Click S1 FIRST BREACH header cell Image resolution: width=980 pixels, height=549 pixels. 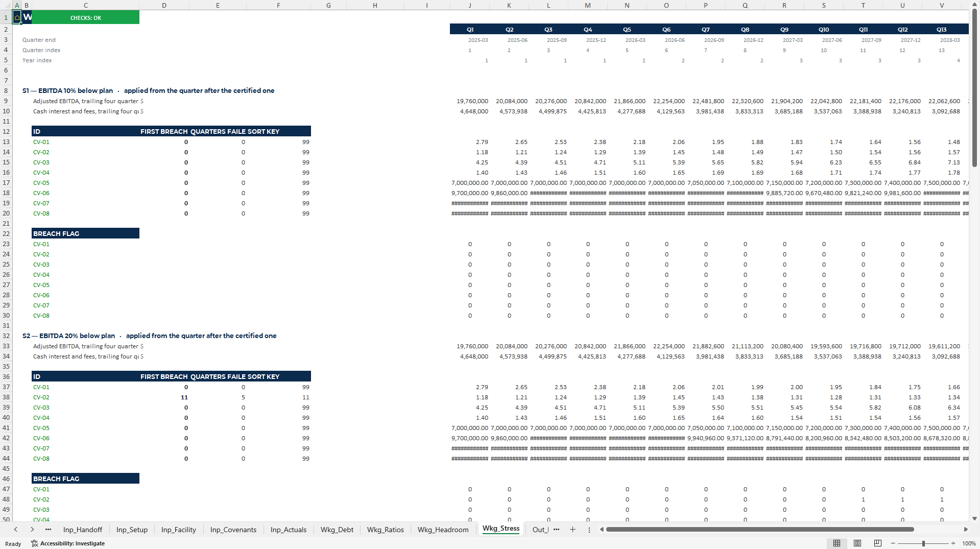pyautogui.click(x=164, y=131)
